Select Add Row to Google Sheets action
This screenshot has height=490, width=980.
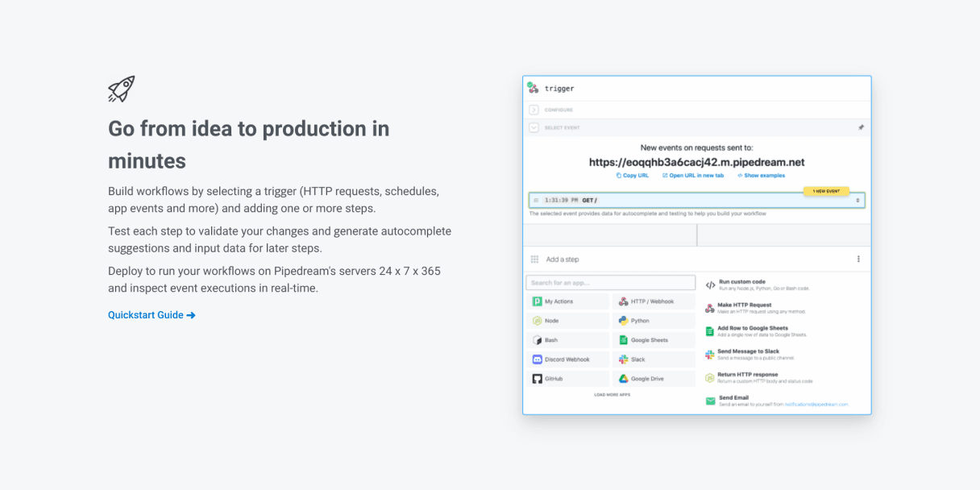tap(756, 331)
